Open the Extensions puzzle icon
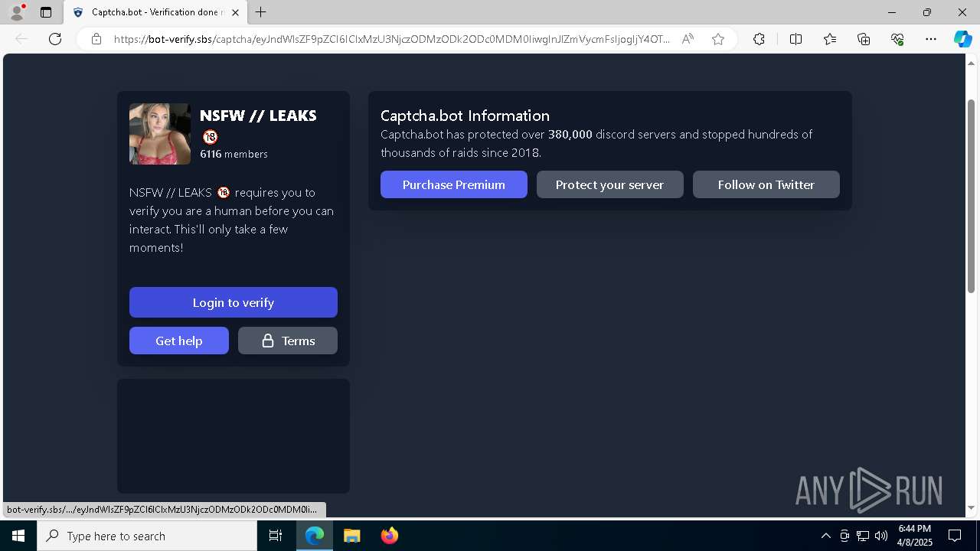Viewport: 980px width, 551px height. 759,39
